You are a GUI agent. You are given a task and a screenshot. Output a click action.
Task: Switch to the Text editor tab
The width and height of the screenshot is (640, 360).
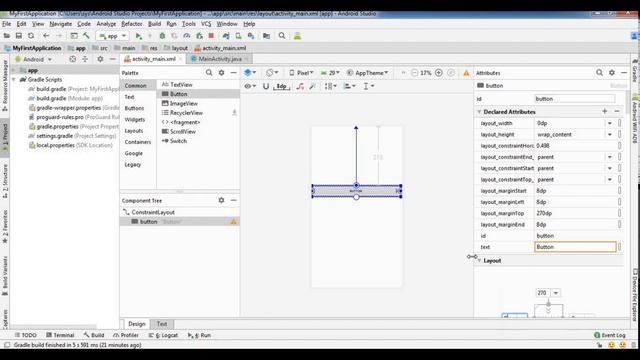162,324
